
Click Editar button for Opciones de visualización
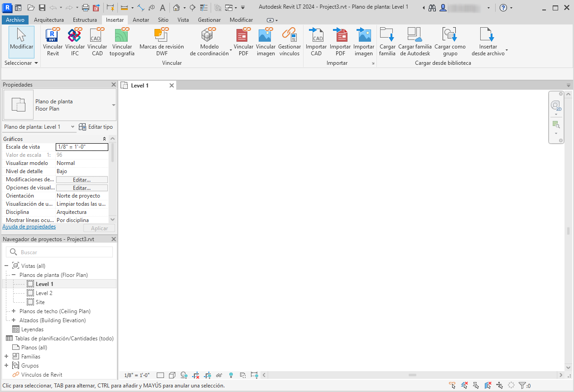point(82,188)
